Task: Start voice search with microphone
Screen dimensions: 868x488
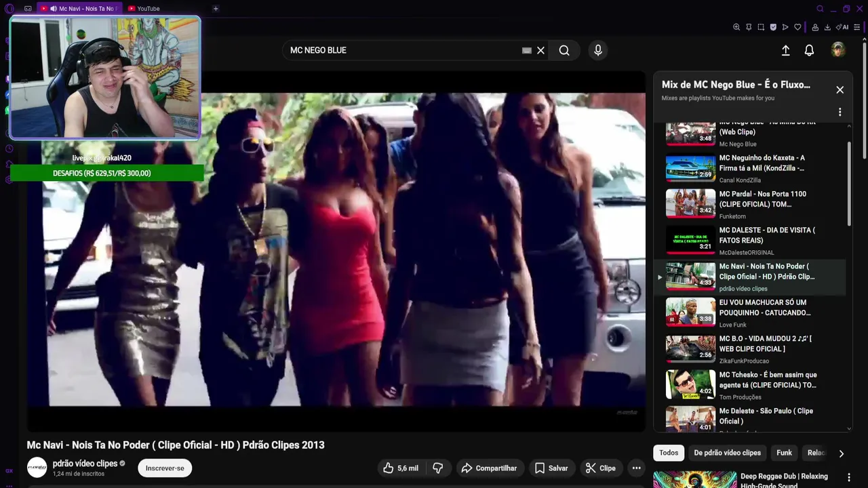Action: coord(597,50)
